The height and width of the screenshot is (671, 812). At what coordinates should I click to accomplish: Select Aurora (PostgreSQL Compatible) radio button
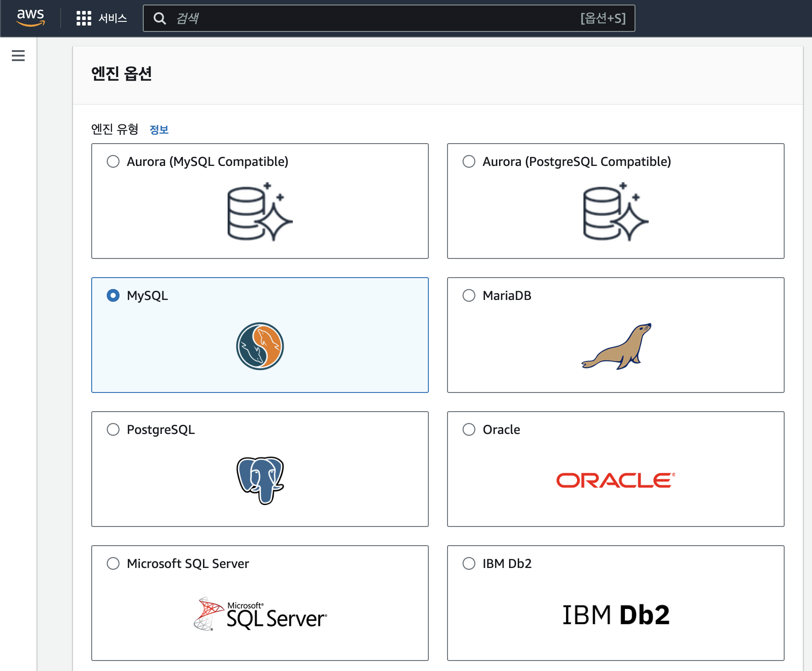[469, 161]
